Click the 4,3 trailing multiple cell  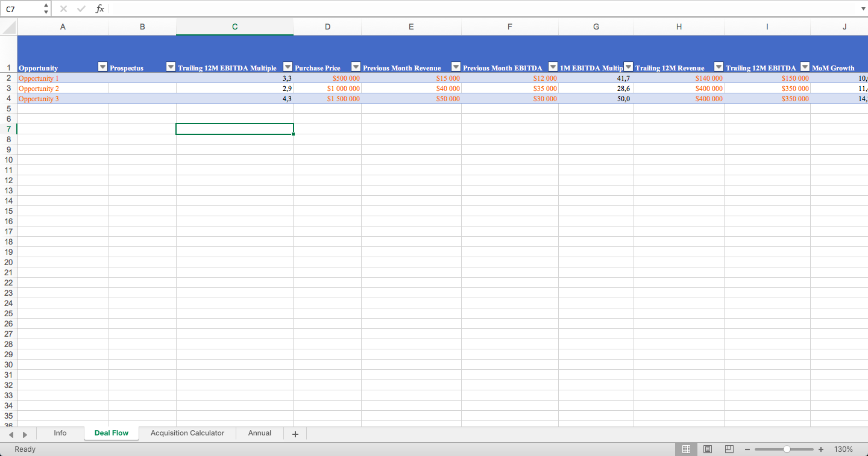(x=234, y=99)
